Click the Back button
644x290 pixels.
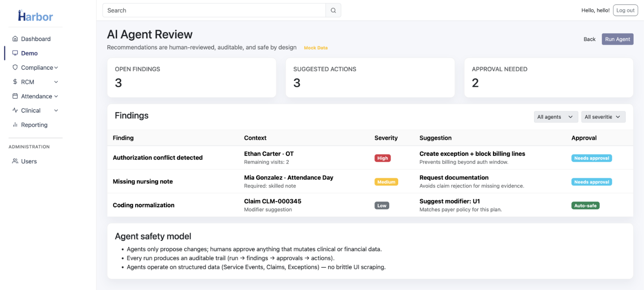[589, 39]
